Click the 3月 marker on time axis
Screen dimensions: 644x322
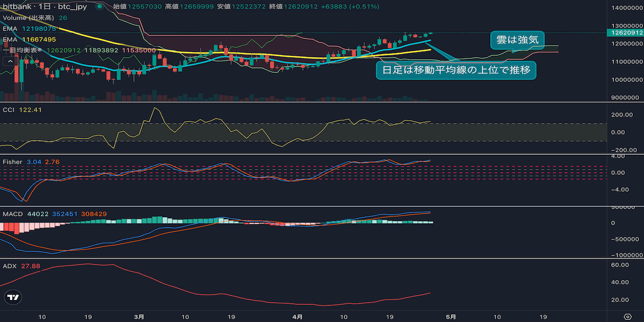click(x=139, y=317)
